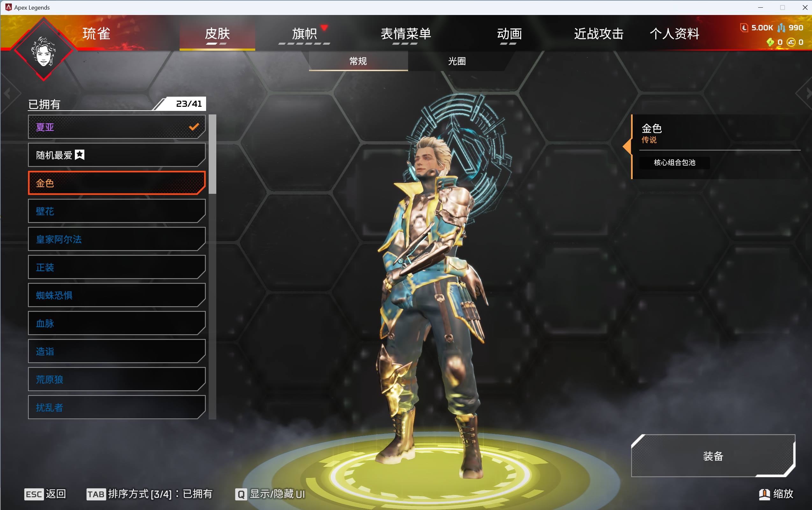Click the legend portrait diamond icon

(x=43, y=50)
